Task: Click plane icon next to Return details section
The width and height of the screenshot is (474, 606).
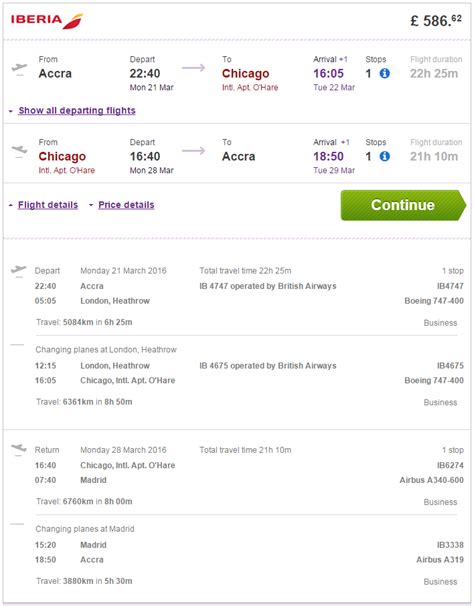Action: [x=19, y=450]
